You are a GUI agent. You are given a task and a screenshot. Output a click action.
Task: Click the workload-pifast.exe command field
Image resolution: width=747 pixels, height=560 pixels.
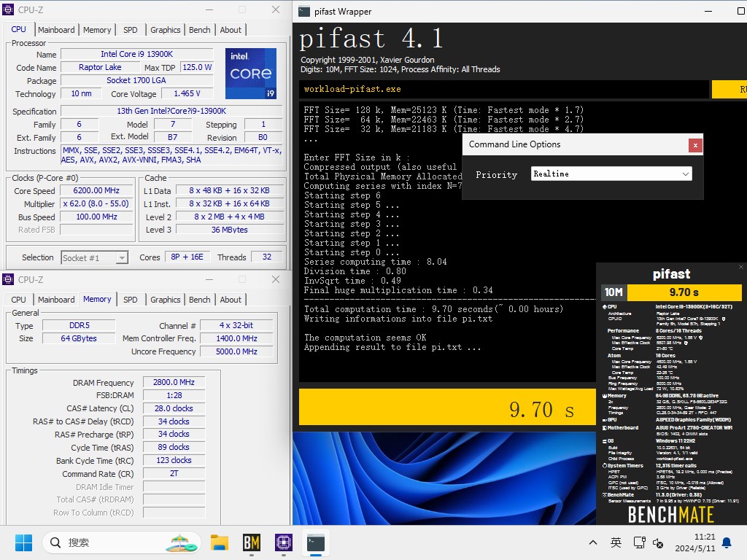(x=504, y=89)
